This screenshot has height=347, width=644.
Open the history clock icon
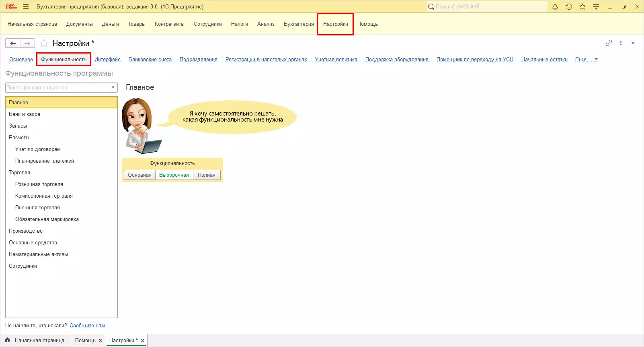pyautogui.click(x=569, y=6)
